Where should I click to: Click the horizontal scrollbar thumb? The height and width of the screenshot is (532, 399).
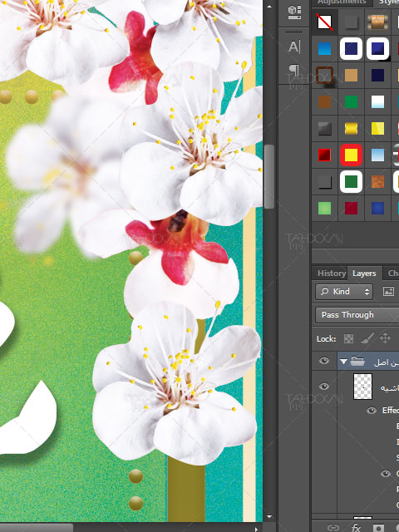coord(37,529)
